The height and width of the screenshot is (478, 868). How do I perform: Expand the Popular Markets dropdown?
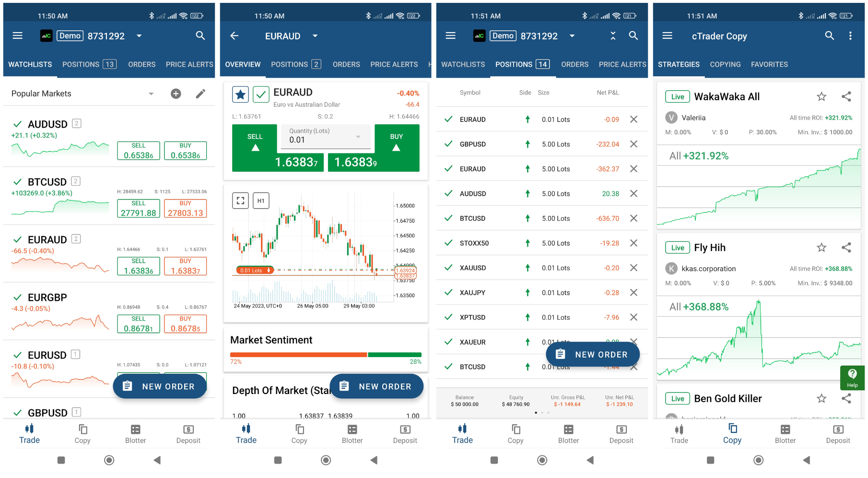point(152,94)
